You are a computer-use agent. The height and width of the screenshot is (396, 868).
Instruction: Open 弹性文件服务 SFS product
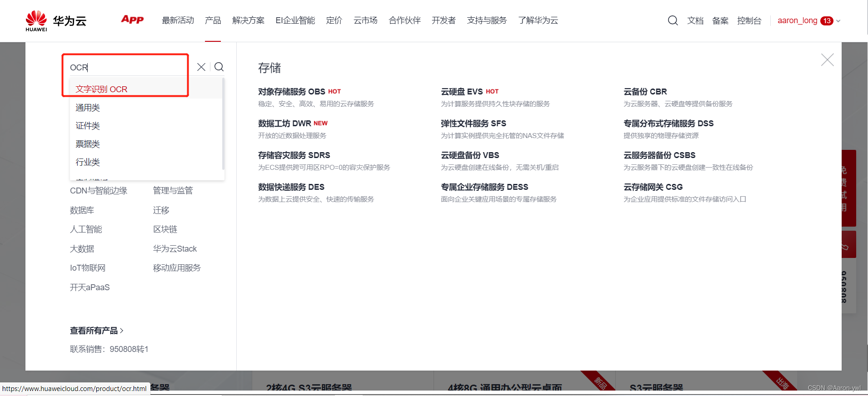coord(474,124)
